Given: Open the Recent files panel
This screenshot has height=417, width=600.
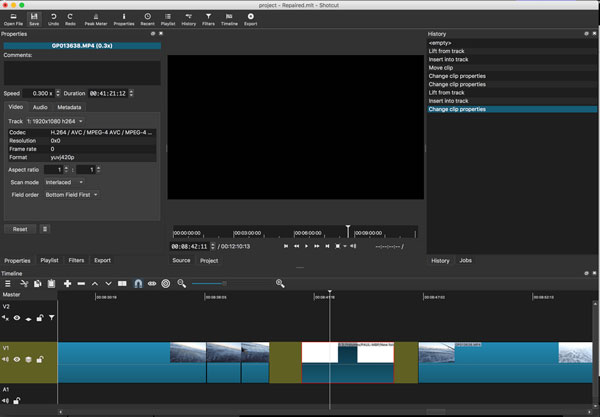Looking at the screenshot, I should click(x=147, y=19).
